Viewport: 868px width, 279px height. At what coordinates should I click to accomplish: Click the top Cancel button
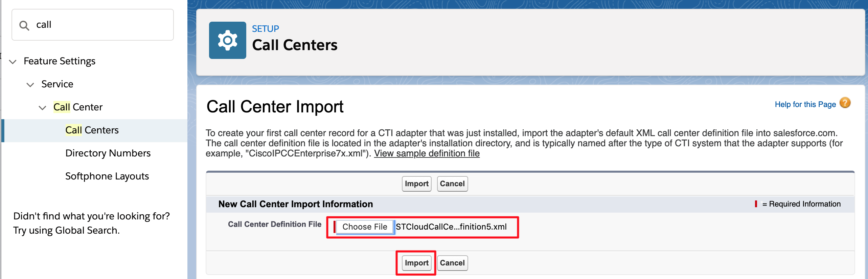[x=452, y=184]
